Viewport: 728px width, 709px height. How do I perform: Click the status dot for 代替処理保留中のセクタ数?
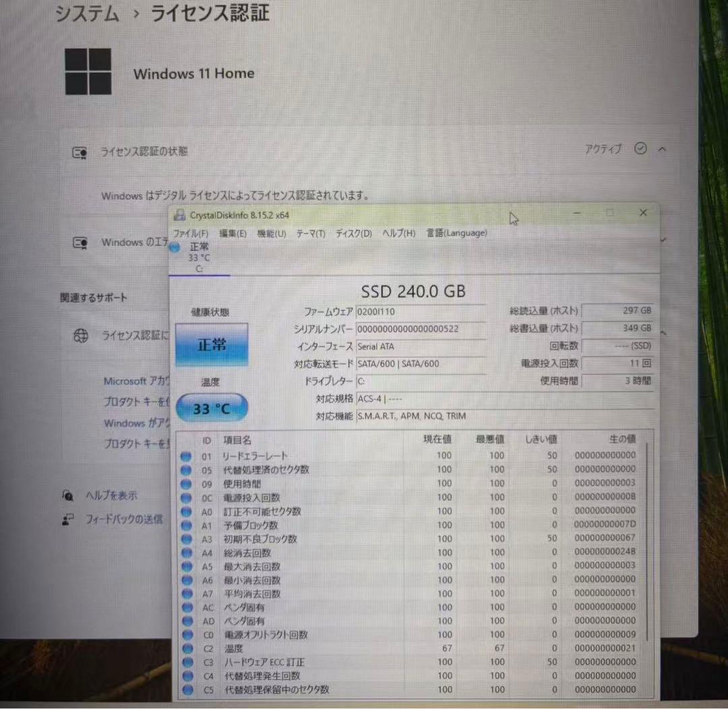click(186, 689)
